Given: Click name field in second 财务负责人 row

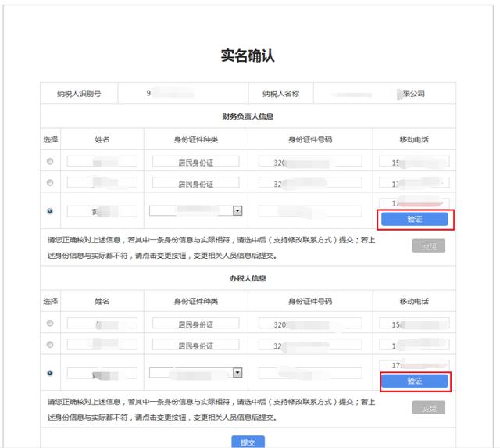Looking at the screenshot, I should (x=102, y=182).
